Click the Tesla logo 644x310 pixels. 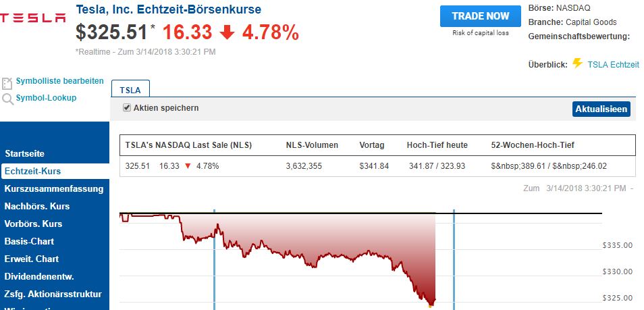pos(33,18)
